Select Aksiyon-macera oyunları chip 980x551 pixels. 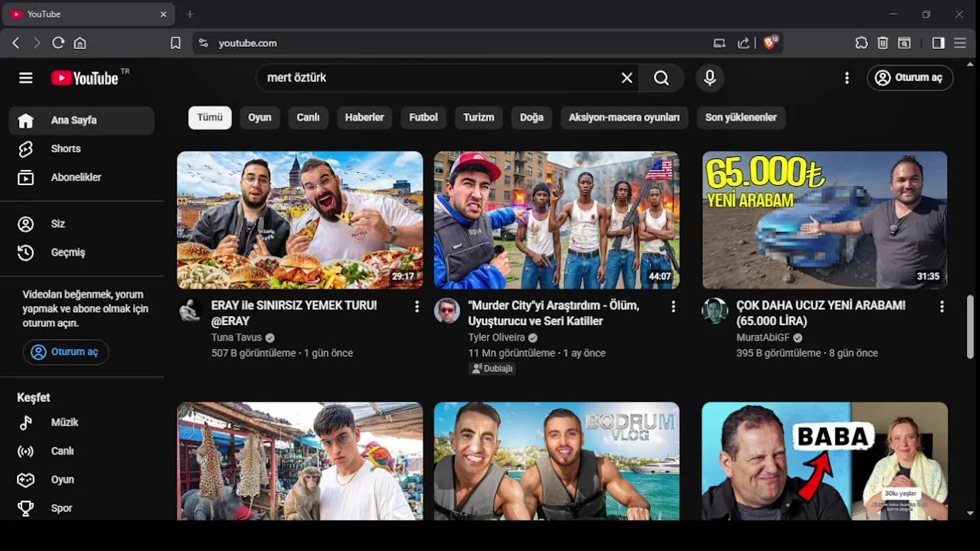coord(624,117)
